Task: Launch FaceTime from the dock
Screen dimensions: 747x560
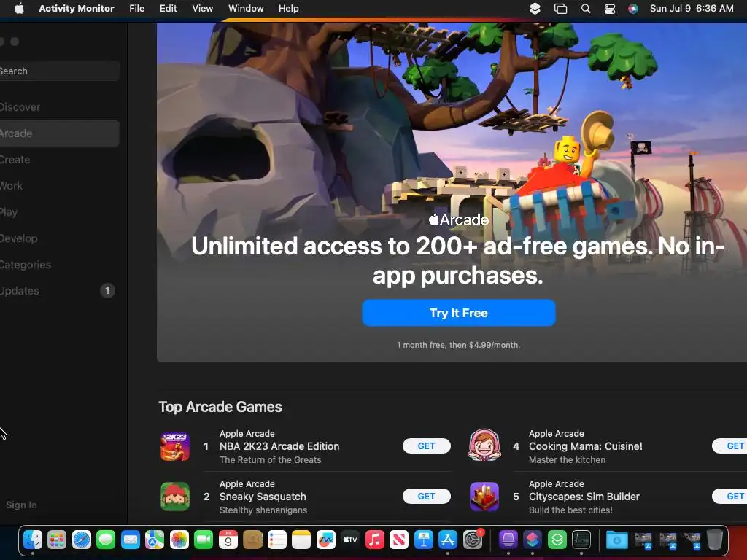Action: (204, 540)
